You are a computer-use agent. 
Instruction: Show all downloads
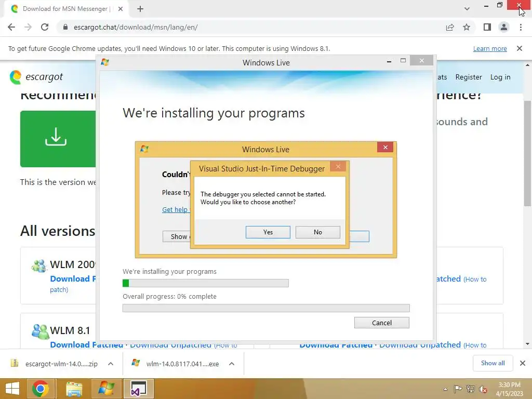[x=493, y=363]
